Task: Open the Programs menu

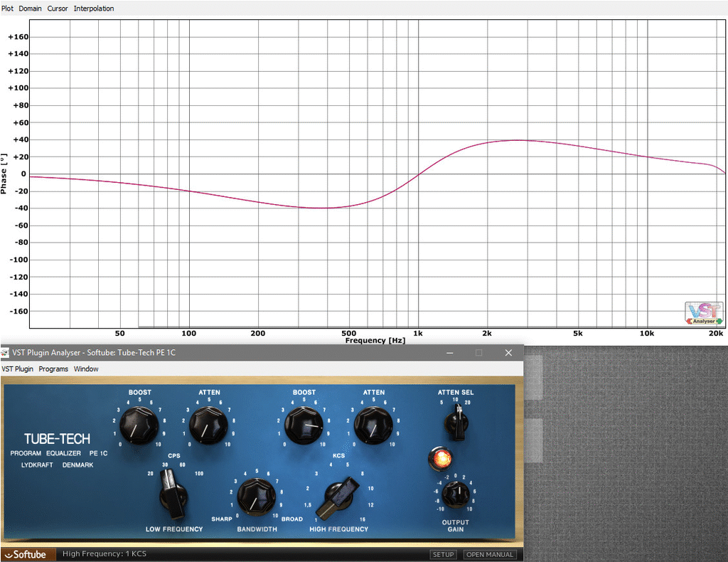Action: [x=53, y=369]
